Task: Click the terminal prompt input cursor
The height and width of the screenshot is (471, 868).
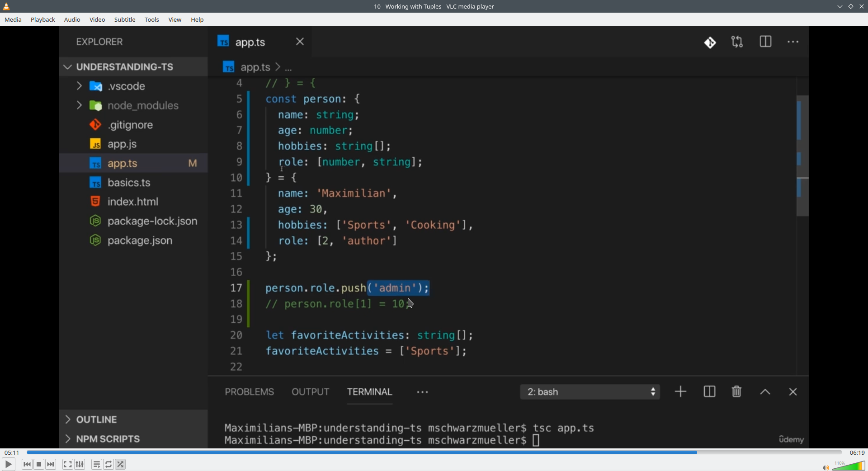Action: click(537, 440)
